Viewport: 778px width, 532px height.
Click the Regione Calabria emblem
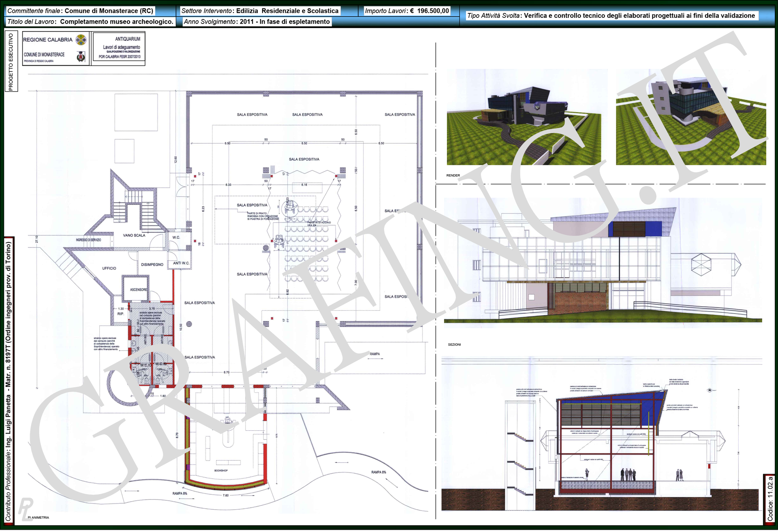pyautogui.click(x=81, y=40)
